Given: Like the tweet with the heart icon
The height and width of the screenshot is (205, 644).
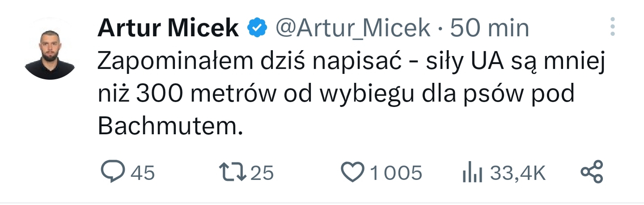Looking at the screenshot, I should tap(353, 172).
